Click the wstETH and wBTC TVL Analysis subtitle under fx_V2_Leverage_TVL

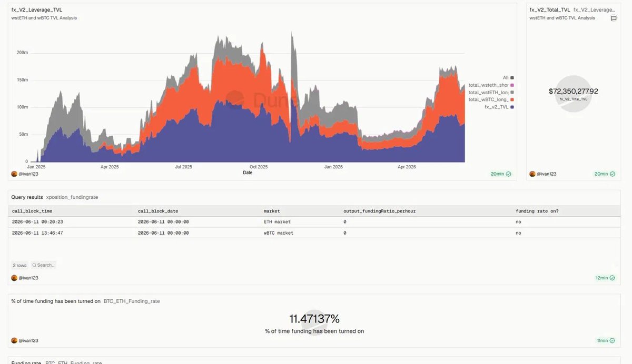pyautogui.click(x=44, y=18)
